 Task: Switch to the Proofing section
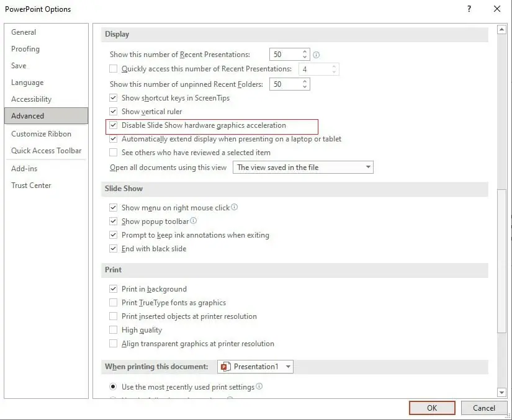pos(25,48)
